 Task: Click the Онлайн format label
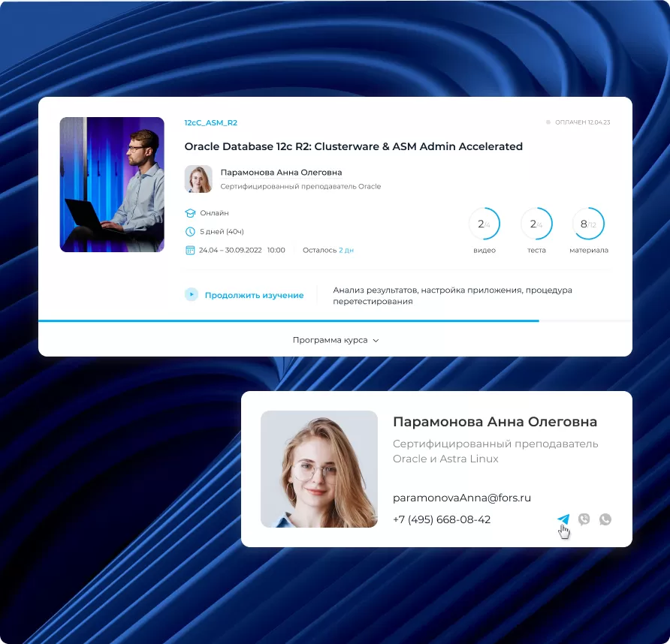coord(214,212)
